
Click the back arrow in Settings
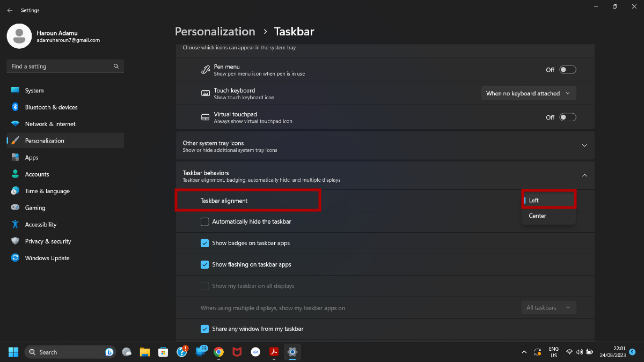pos(10,10)
